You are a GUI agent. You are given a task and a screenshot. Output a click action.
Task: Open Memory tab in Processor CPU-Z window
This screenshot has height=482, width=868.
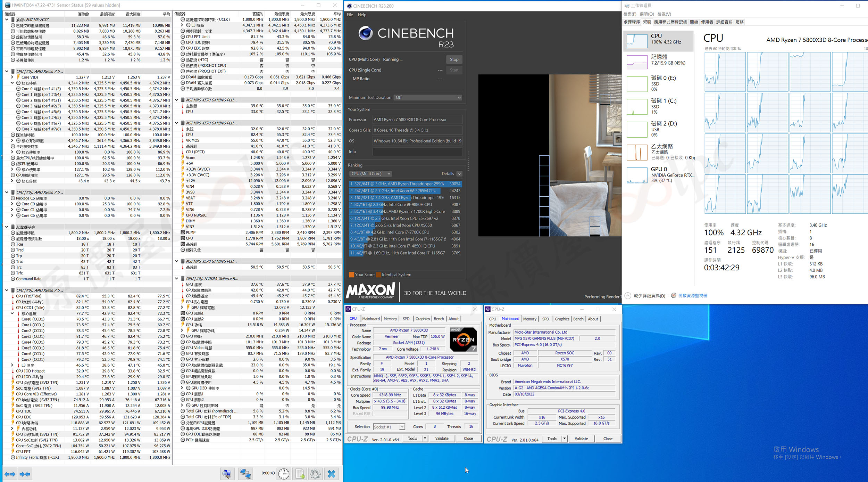(390, 319)
